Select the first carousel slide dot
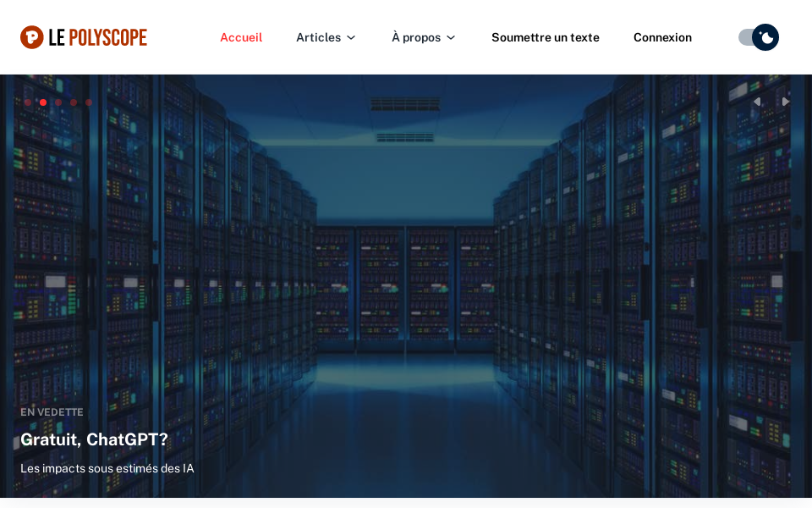This screenshot has width=812, height=508. [28, 102]
